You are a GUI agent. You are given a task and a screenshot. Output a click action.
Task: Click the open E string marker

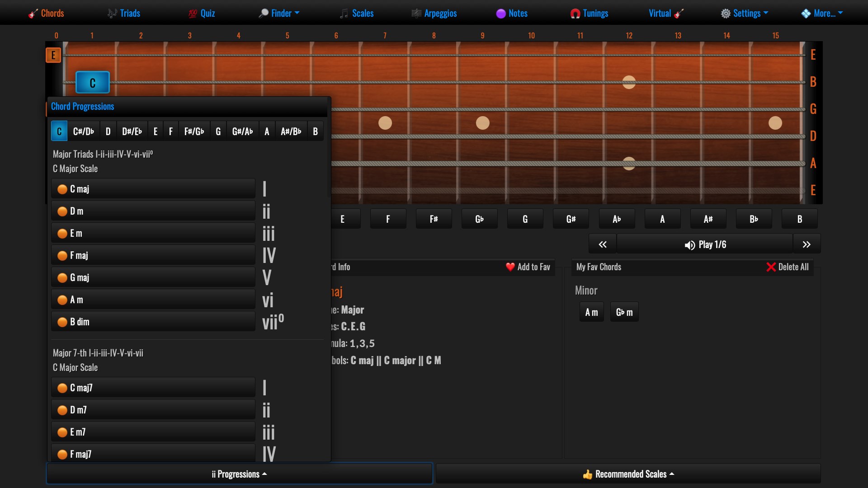pyautogui.click(x=53, y=55)
